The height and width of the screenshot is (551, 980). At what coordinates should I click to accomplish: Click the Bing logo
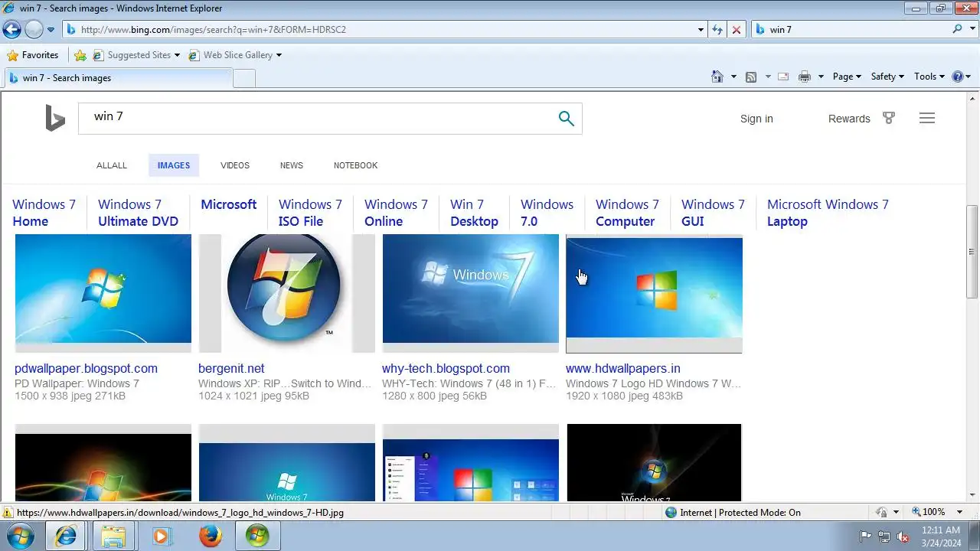55,119
